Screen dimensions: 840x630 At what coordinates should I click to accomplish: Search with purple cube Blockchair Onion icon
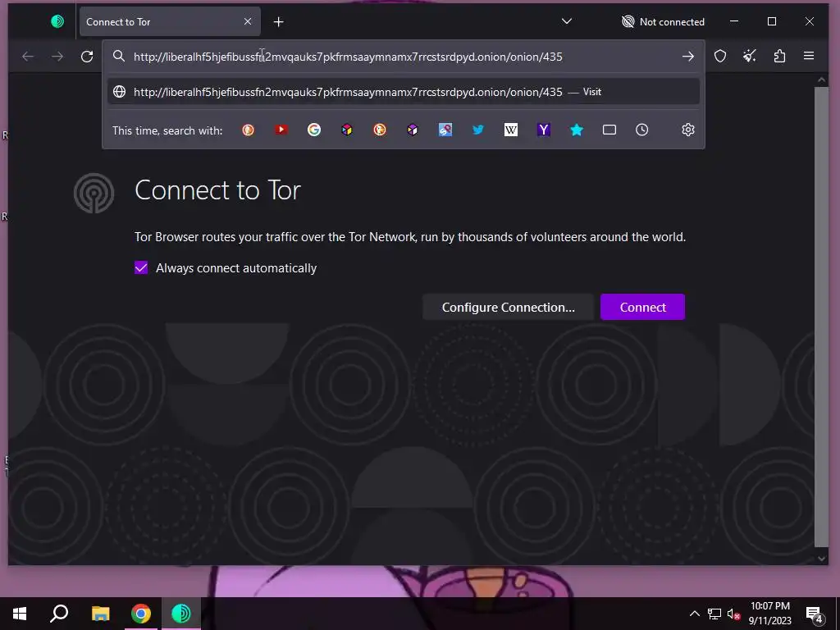[412, 130]
